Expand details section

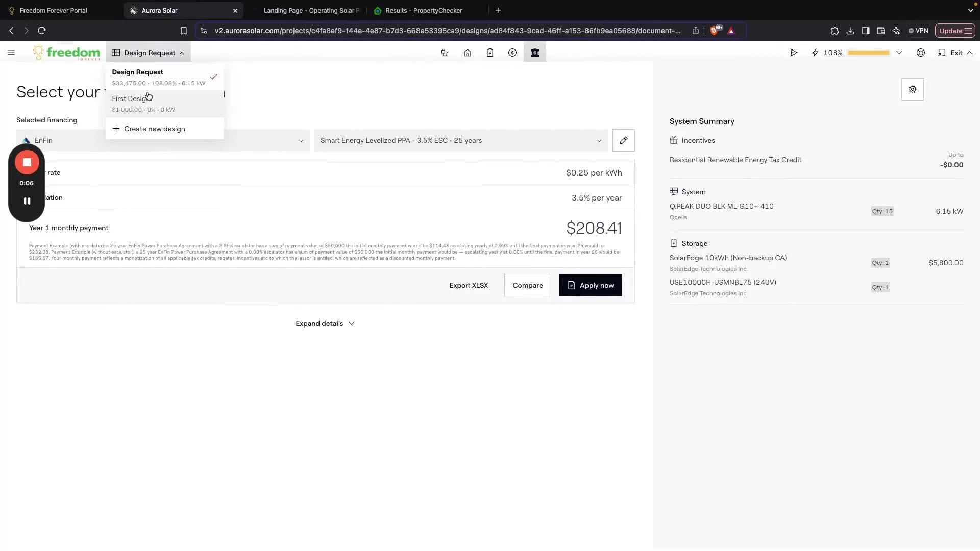point(325,323)
